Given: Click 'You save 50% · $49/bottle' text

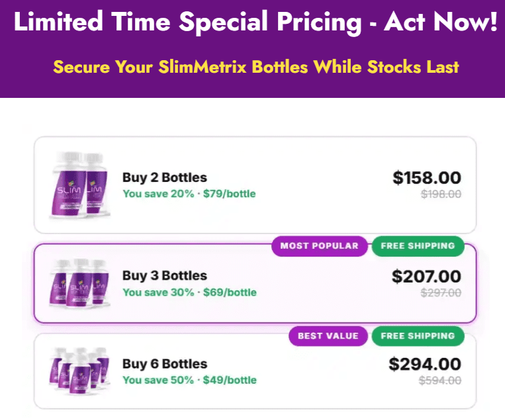Looking at the screenshot, I should [x=189, y=380].
